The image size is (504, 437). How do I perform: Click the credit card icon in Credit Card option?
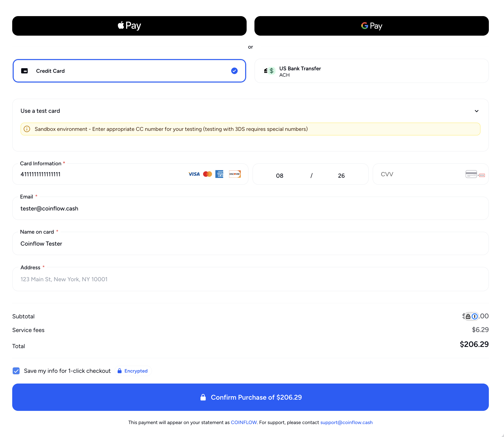click(25, 71)
